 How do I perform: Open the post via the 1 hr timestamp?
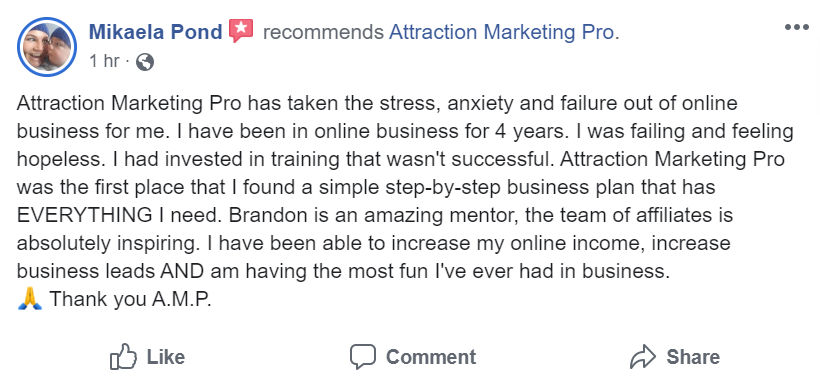(104, 61)
